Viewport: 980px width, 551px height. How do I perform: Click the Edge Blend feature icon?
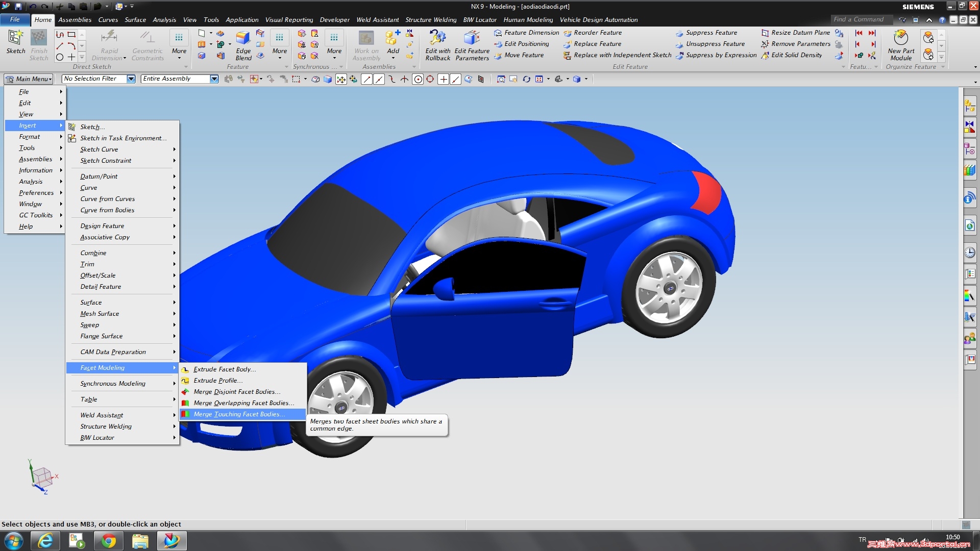click(243, 45)
